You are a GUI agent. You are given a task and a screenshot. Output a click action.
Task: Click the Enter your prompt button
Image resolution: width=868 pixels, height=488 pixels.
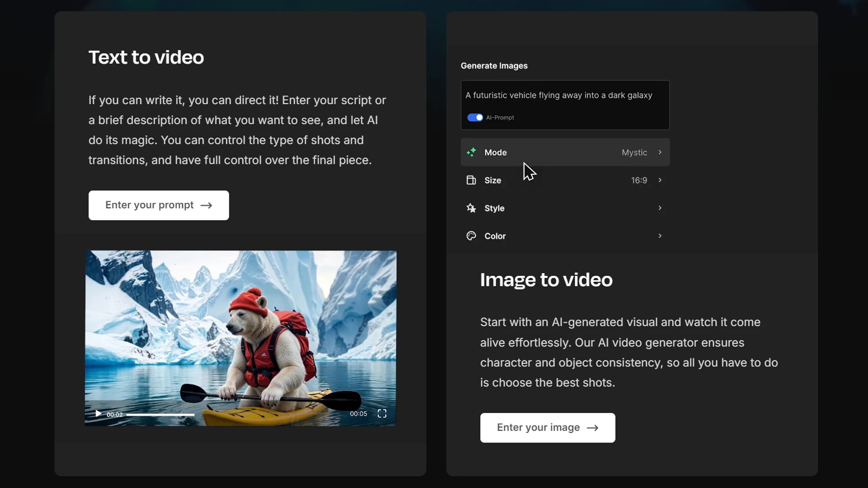click(x=159, y=205)
